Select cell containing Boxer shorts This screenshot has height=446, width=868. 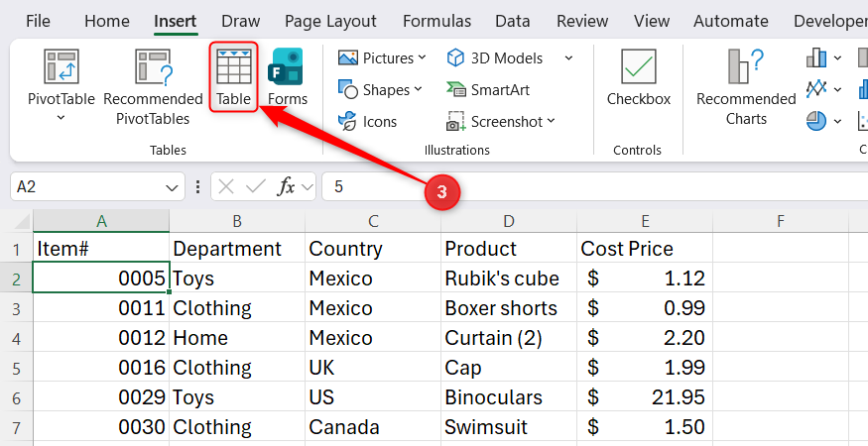click(509, 308)
